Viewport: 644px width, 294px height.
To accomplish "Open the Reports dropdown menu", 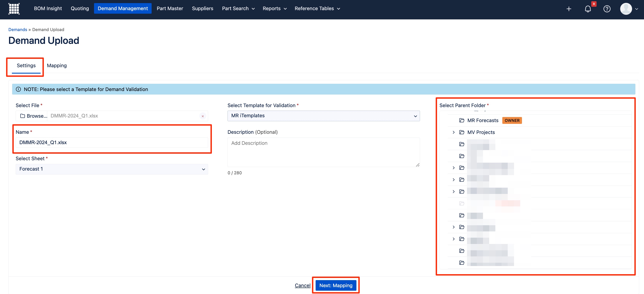I will (x=275, y=9).
